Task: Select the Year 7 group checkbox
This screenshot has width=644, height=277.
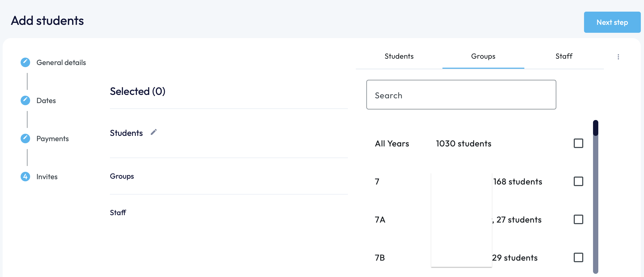Action: 578,181
